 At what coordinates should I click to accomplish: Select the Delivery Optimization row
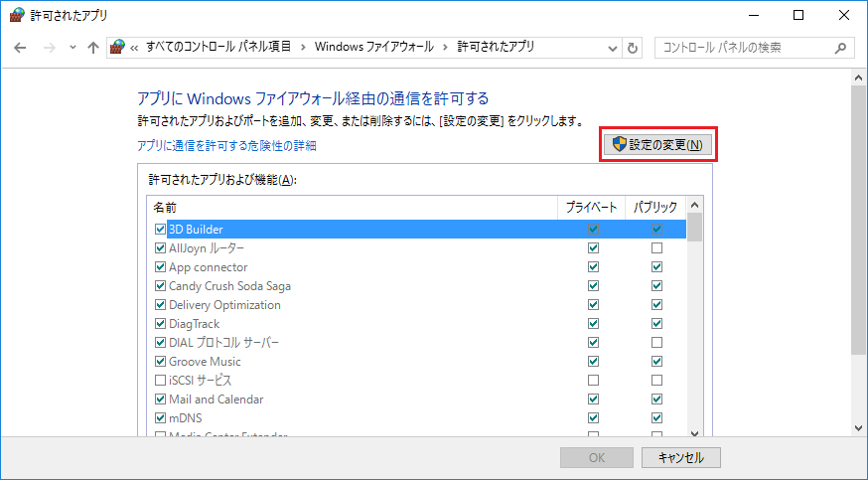[417, 304]
